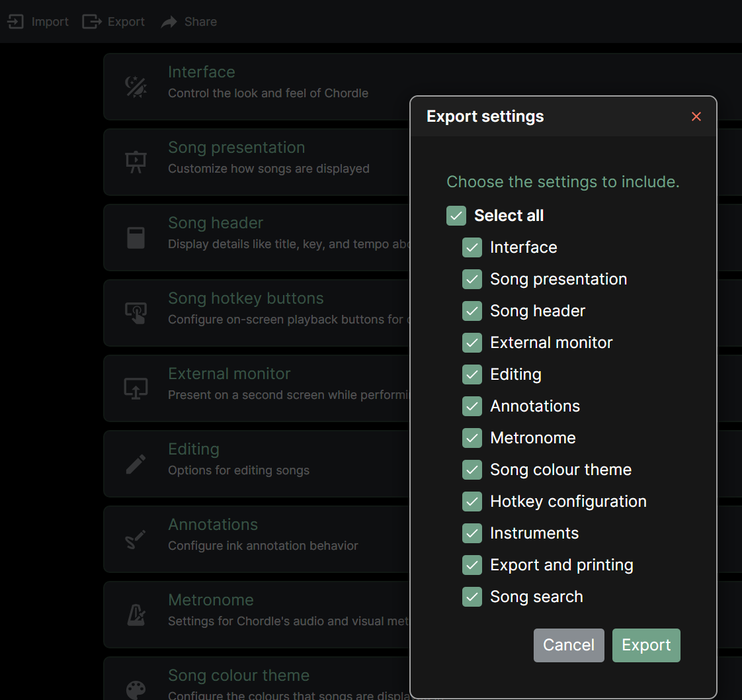Click the Export arrow icon in toolbar
The image size is (742, 700).
coord(92,22)
